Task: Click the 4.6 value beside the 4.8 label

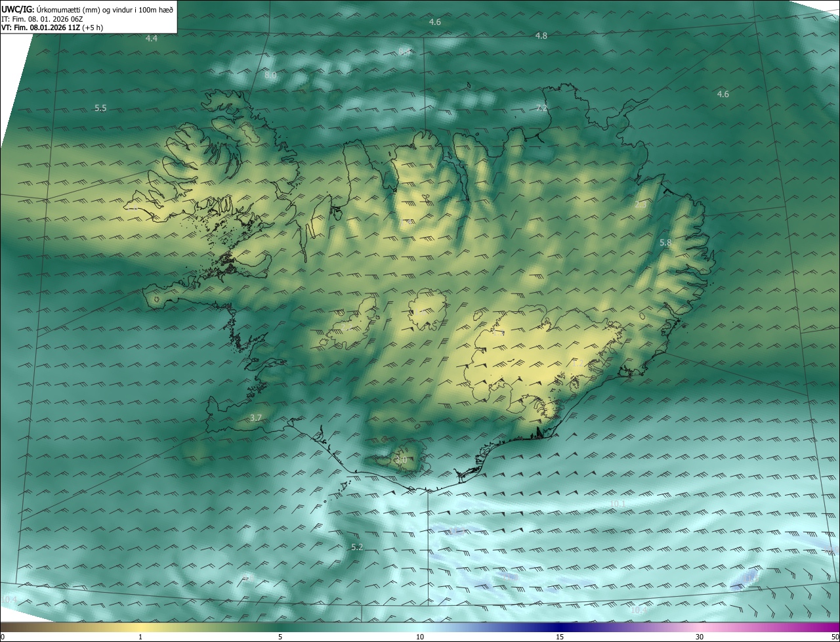Action: (434, 22)
